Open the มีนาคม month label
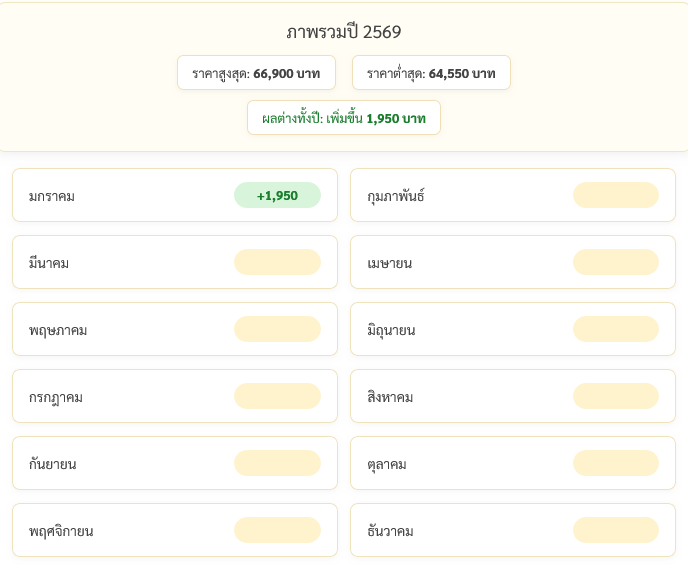The height and width of the screenshot is (569, 688). click(49, 263)
